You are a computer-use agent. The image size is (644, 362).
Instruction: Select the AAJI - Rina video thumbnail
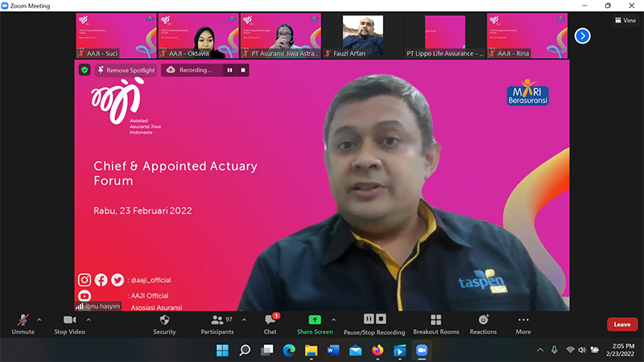[x=527, y=35]
